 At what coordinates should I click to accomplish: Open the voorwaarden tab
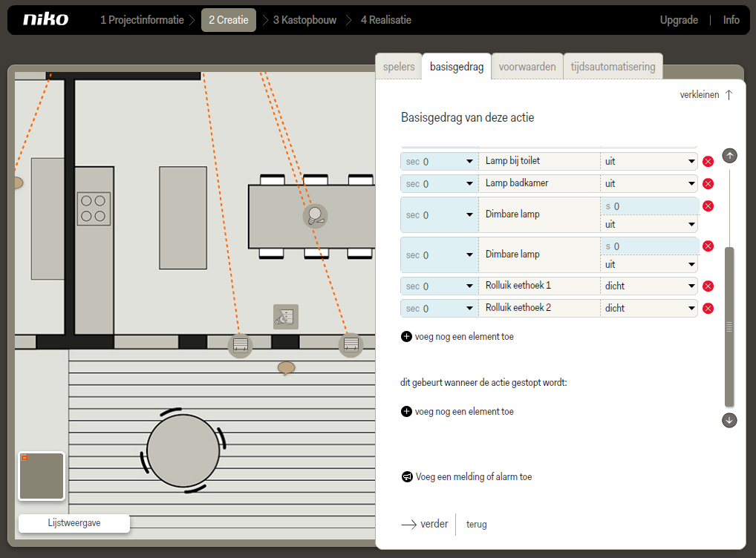pyautogui.click(x=527, y=67)
